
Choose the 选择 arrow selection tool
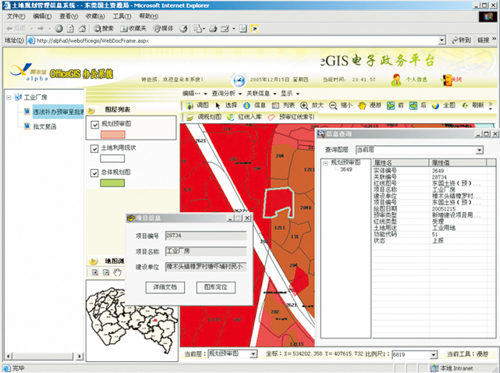218,106
